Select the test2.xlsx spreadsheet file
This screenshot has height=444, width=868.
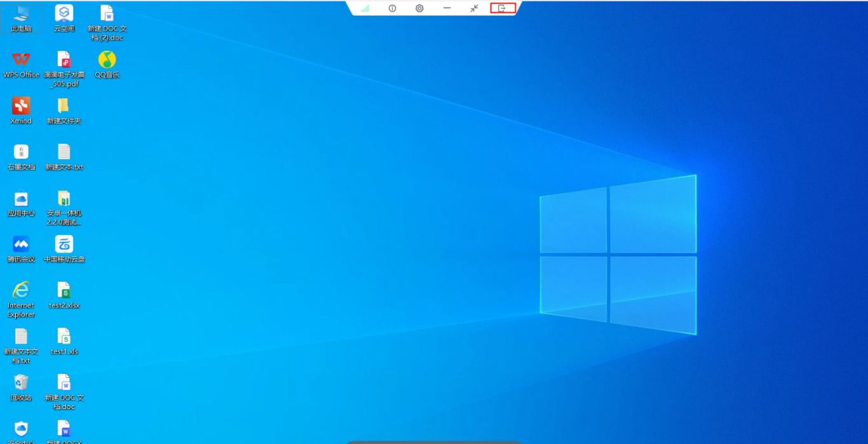pyautogui.click(x=64, y=295)
